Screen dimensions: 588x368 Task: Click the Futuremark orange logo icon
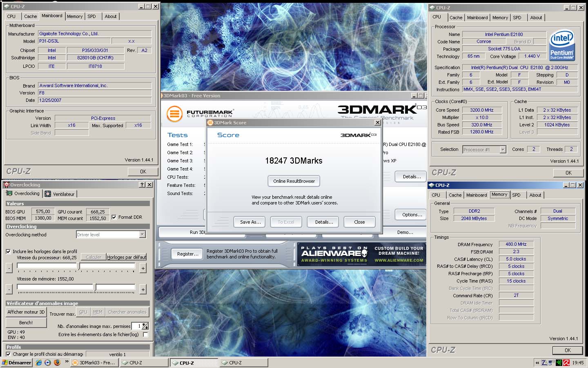coord(174,113)
